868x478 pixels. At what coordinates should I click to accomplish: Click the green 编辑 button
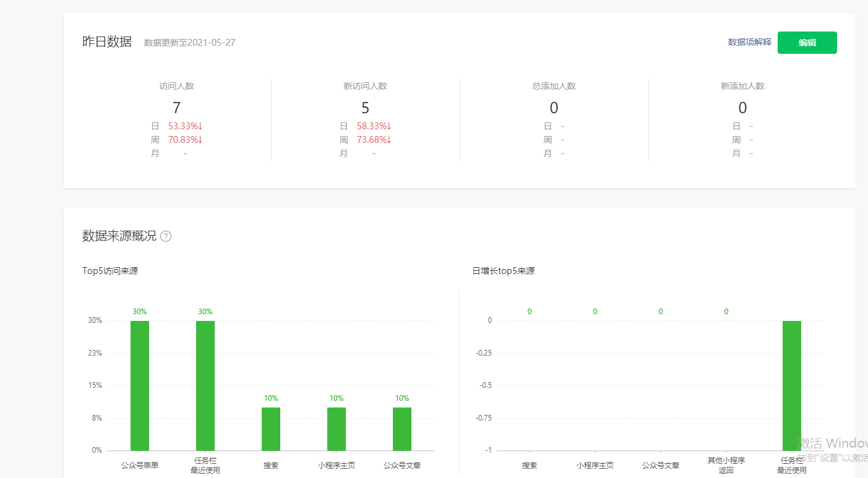tap(807, 43)
